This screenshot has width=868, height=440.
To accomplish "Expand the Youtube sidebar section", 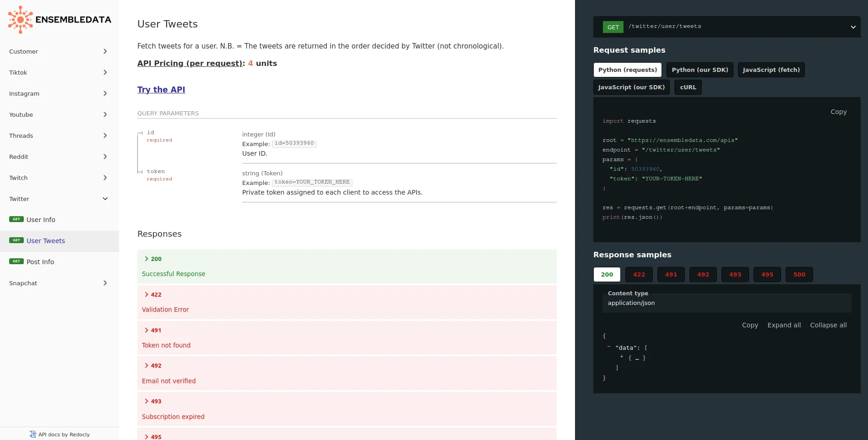I will 60,114.
